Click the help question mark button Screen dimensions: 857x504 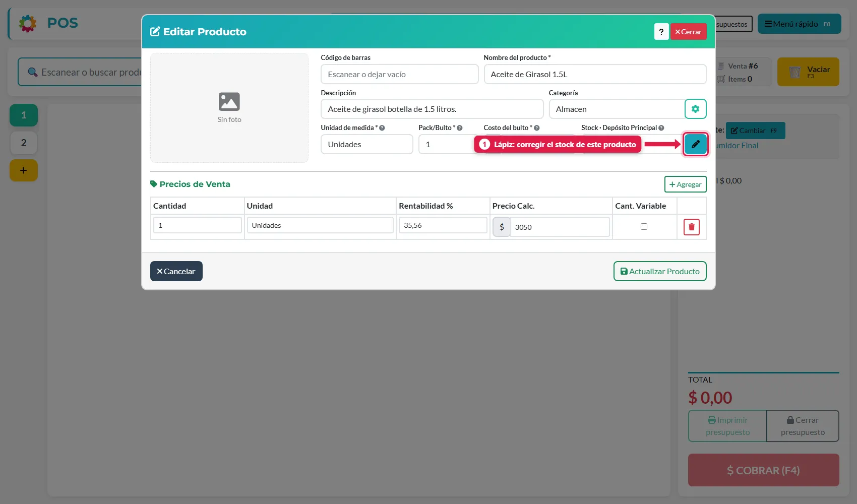(x=661, y=31)
